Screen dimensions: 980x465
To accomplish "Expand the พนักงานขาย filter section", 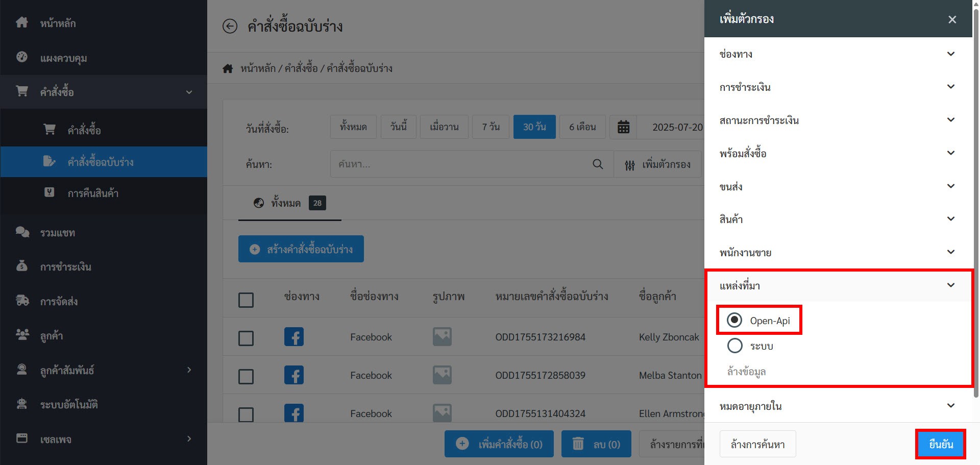I will pyautogui.click(x=838, y=252).
